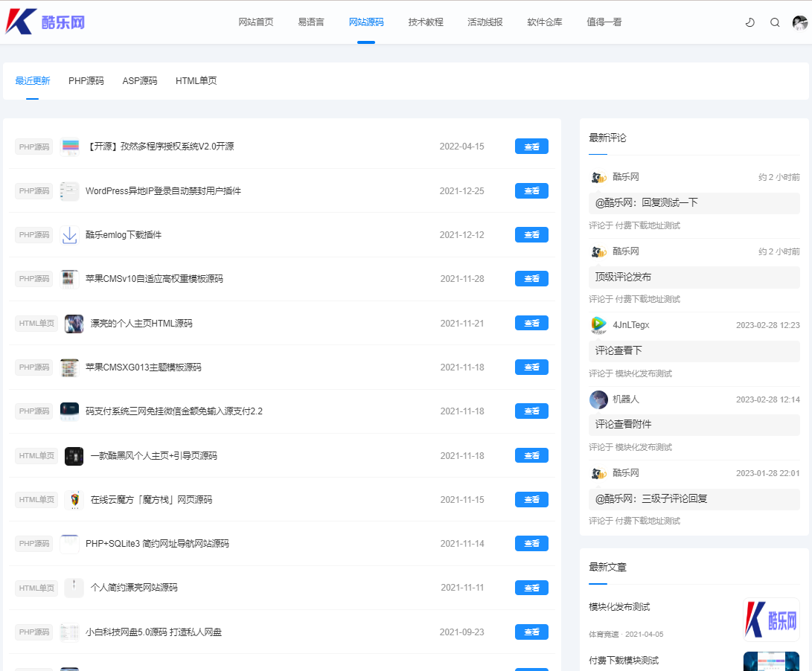The image size is (812, 671).
Task: Click HTML单页 tag on 漂亮的个人主页 row
Action: [x=36, y=323]
